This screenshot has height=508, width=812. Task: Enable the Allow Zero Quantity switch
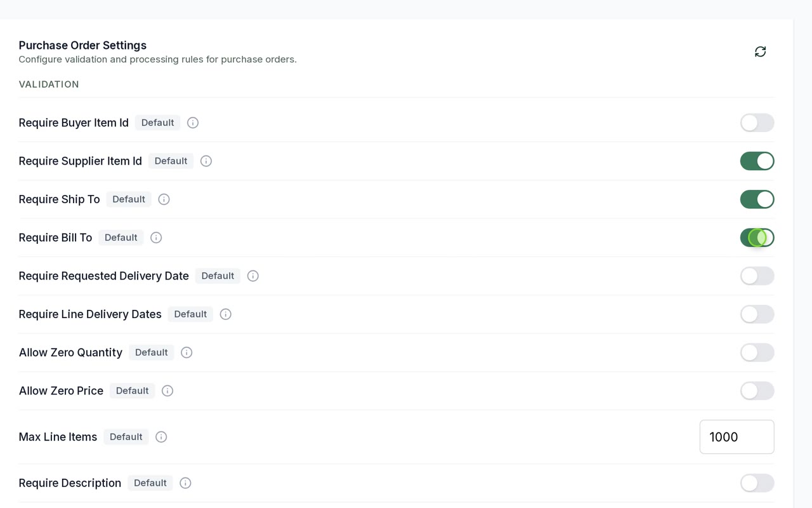[757, 352]
